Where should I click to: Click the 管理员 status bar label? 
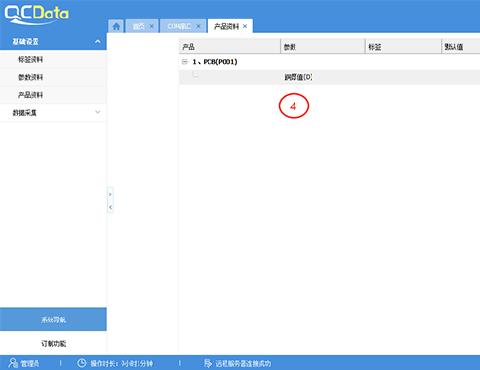(x=30, y=363)
